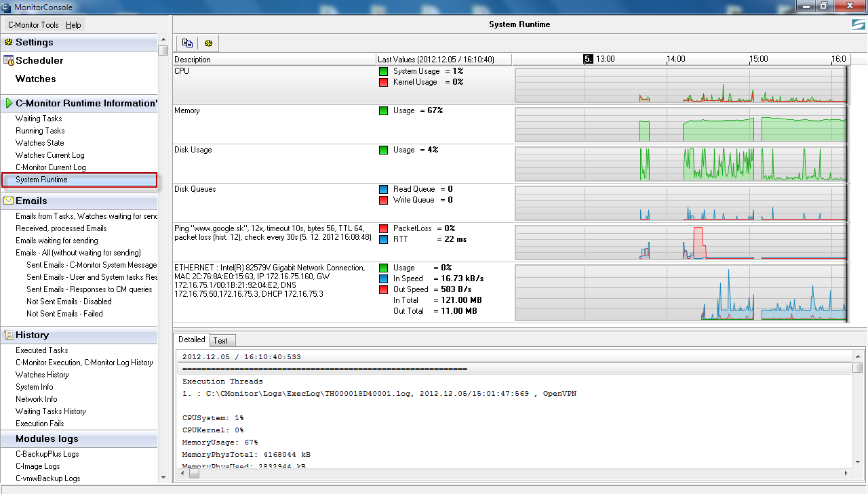The width and height of the screenshot is (868, 494).
Task: Open C-BackupPlus Logs
Action: pyautogui.click(x=47, y=454)
